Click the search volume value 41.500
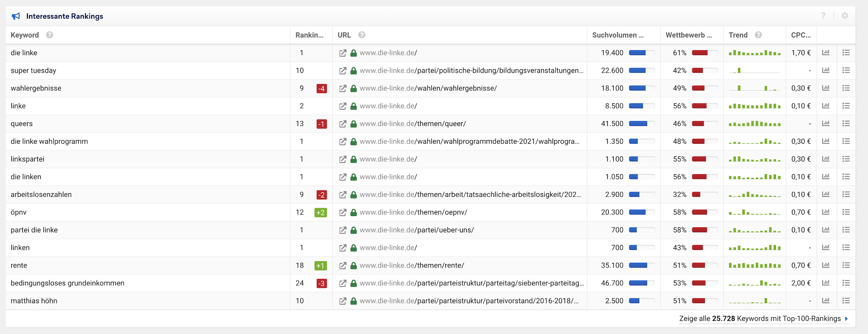Screen dimensions: 868x334 pos(612,123)
